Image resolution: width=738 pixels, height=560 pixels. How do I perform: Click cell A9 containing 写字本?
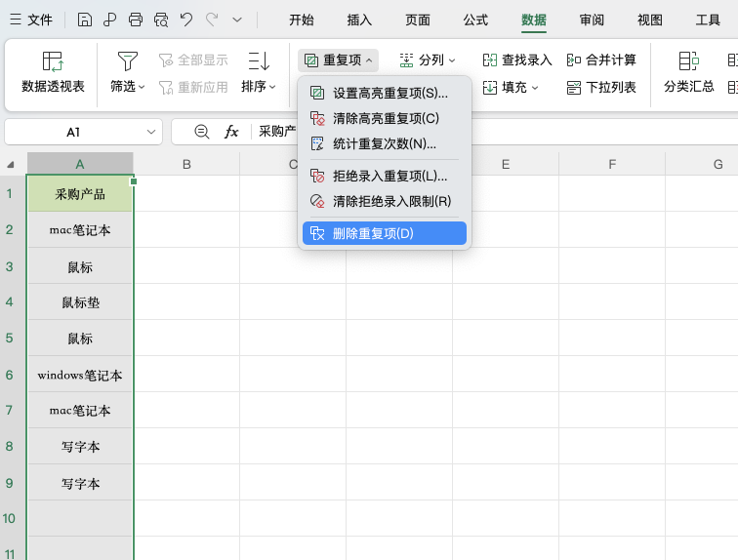80,483
